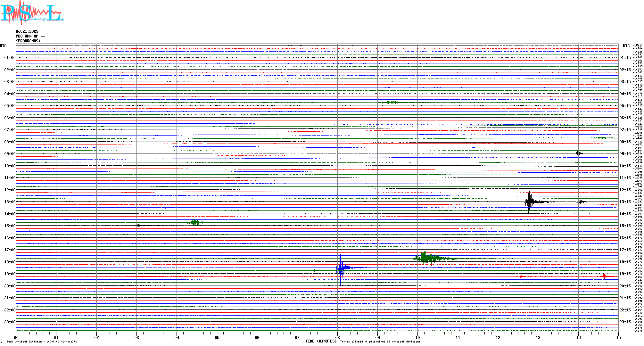
Task: Click the 18:15 UTC label on right axis
Action: [625, 262]
